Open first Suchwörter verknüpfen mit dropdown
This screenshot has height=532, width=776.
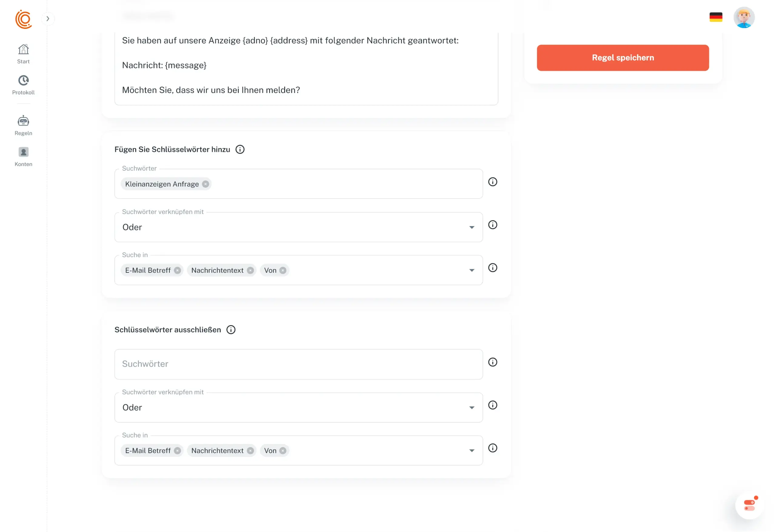(x=298, y=227)
